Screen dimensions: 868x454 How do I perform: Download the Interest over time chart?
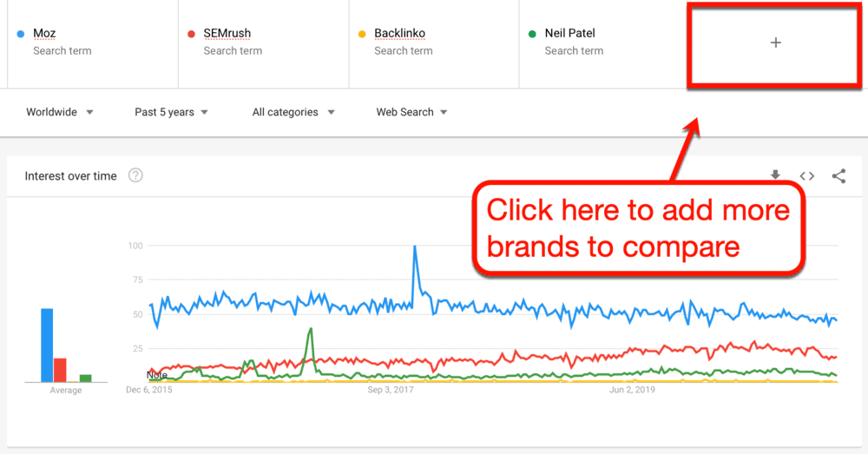tap(775, 175)
